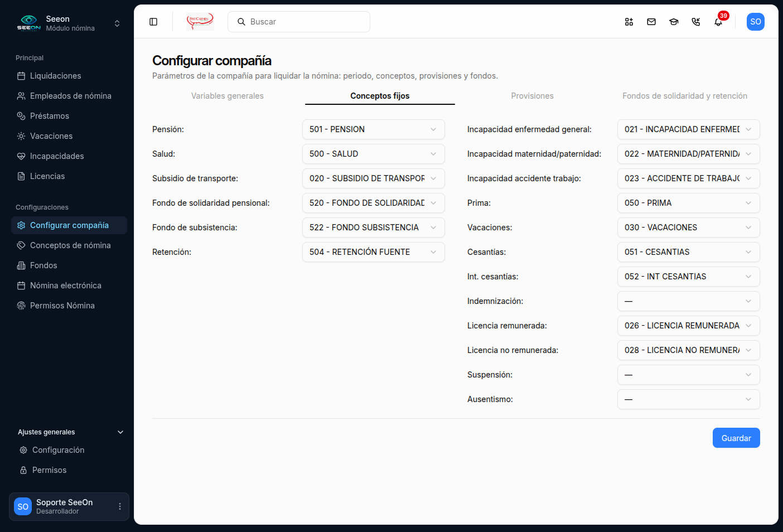Switch to the Provisiones tab

click(532, 96)
